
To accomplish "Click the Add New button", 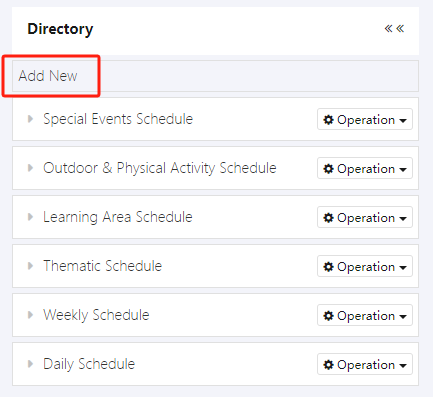I will coord(48,76).
